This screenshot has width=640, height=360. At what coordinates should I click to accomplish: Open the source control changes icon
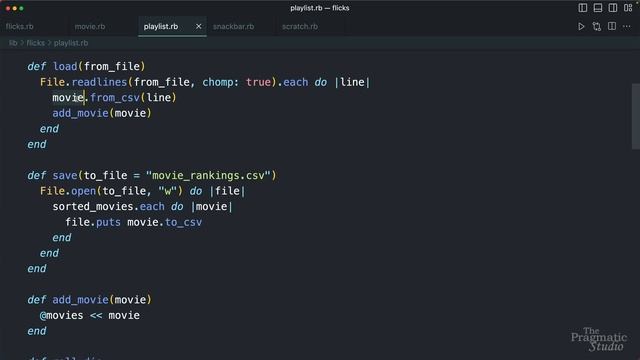point(597,27)
